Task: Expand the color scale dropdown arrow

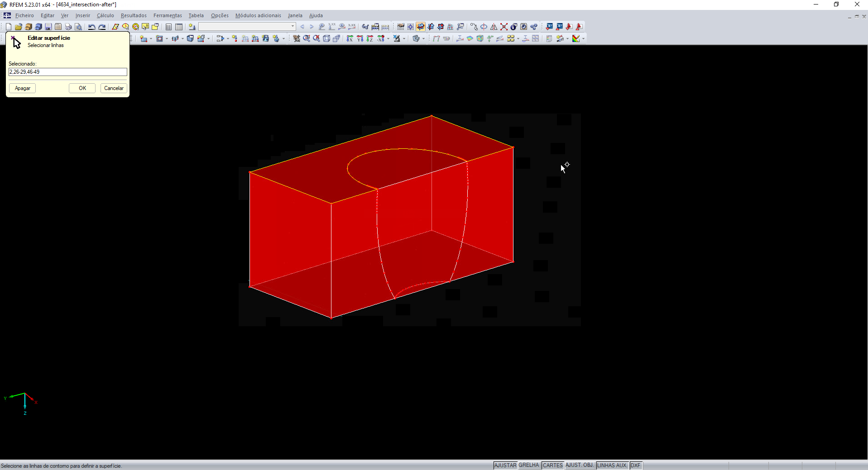Action: point(583,39)
